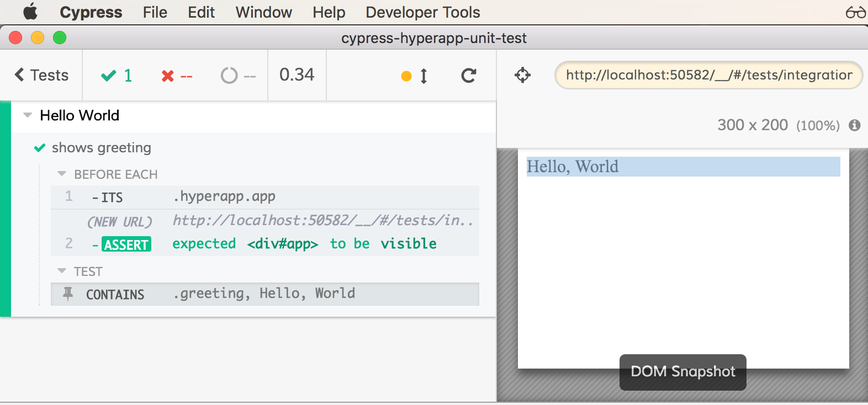
Task: Open the Edit menu
Action: 201,12
